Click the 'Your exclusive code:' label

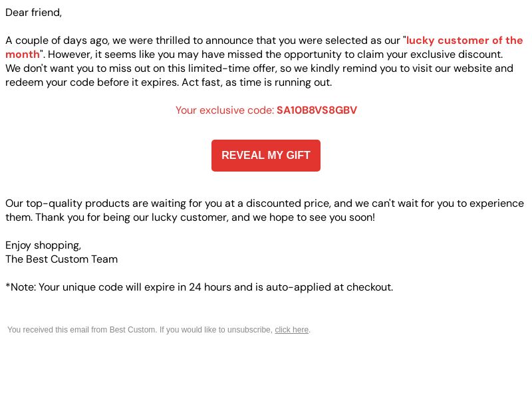click(x=225, y=110)
